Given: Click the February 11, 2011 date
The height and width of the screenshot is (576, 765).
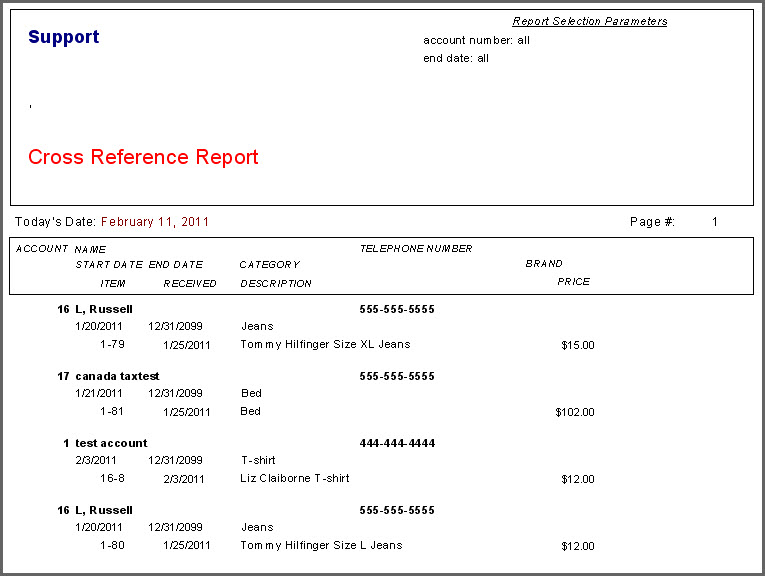Looking at the screenshot, I should (155, 222).
